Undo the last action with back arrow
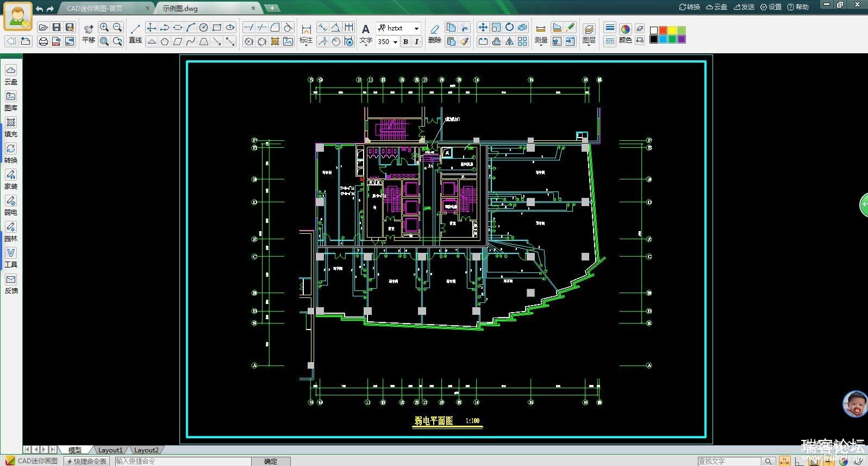The image size is (868, 466). point(39,9)
